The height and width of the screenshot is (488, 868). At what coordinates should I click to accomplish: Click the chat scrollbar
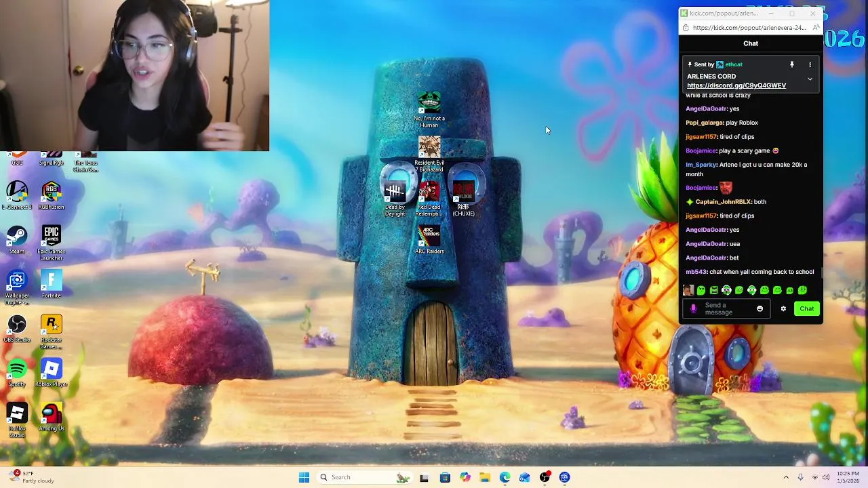tap(822, 271)
